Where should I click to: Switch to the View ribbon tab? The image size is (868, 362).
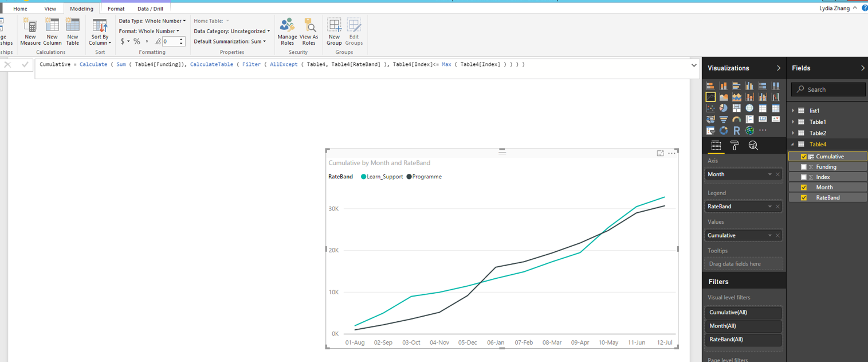point(50,9)
